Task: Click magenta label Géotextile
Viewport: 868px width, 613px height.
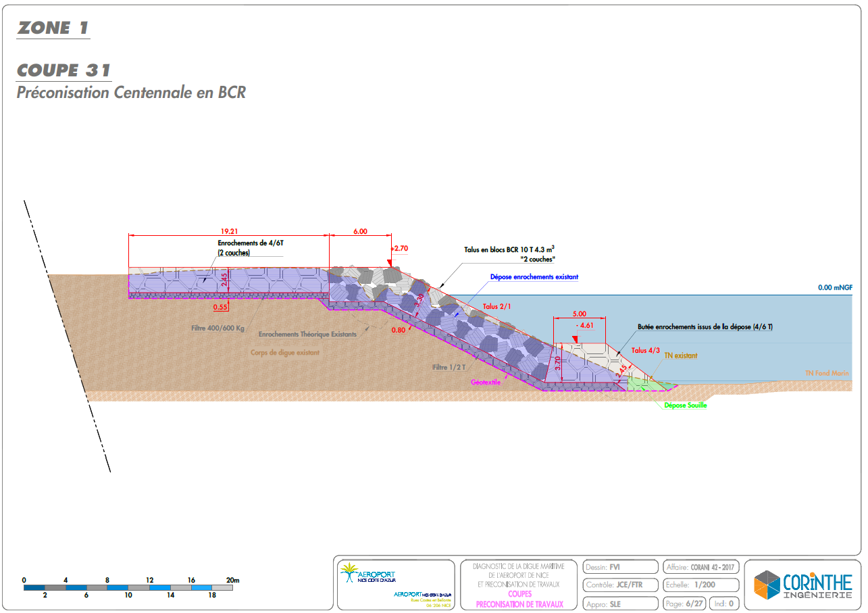Action: (x=486, y=383)
